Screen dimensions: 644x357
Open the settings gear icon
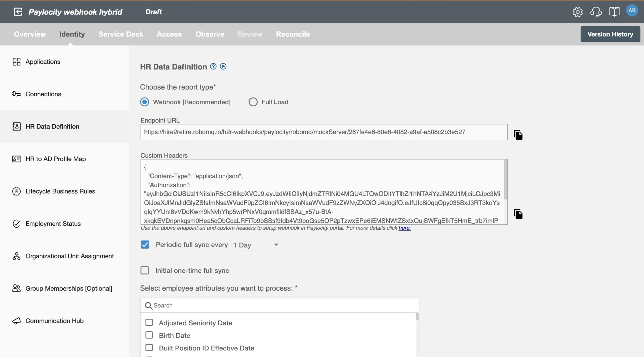pyautogui.click(x=577, y=12)
